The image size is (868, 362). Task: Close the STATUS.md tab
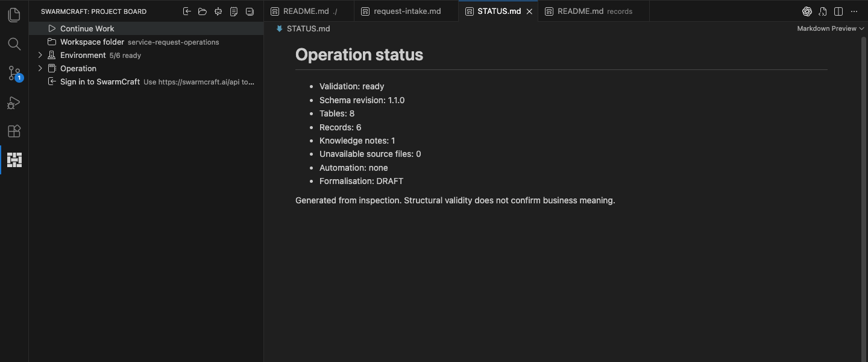point(529,11)
